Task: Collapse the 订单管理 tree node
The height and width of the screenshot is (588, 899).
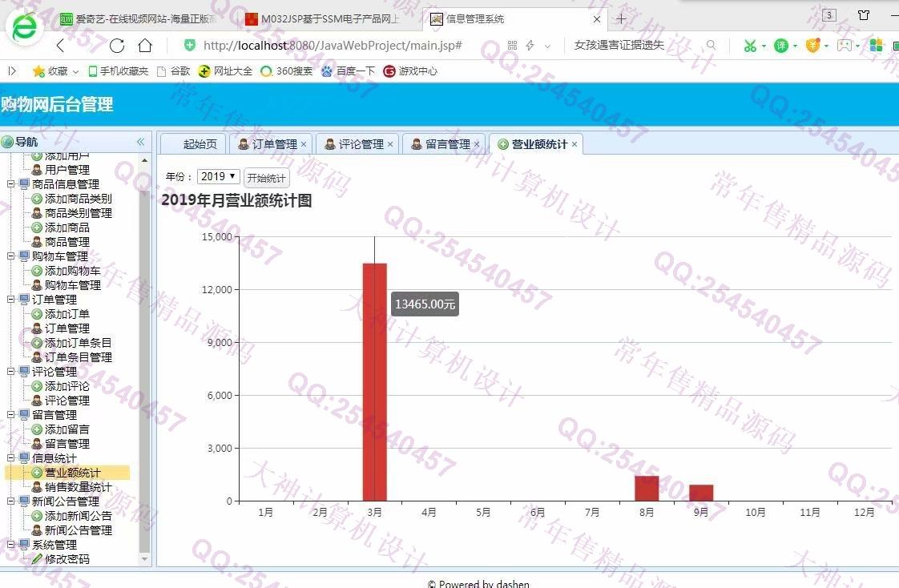Action: click(x=12, y=300)
